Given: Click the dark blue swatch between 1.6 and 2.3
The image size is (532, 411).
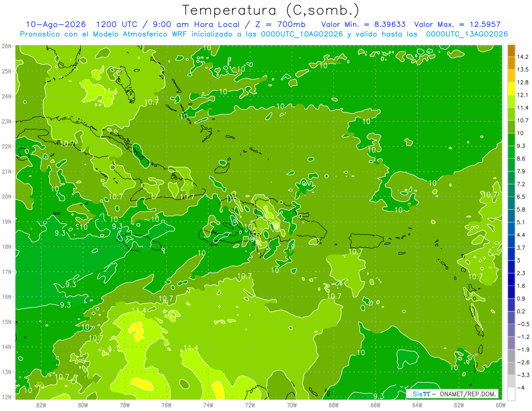Looking at the screenshot, I should pos(511,279).
